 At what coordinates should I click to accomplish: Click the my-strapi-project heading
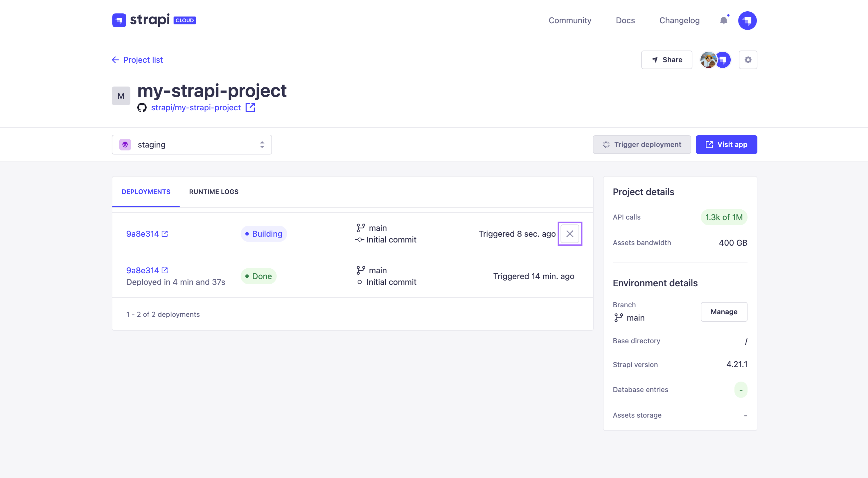pyautogui.click(x=212, y=91)
